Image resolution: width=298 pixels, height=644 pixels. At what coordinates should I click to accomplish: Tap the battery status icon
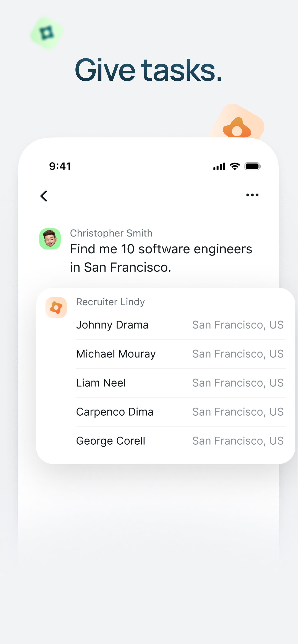tap(253, 166)
